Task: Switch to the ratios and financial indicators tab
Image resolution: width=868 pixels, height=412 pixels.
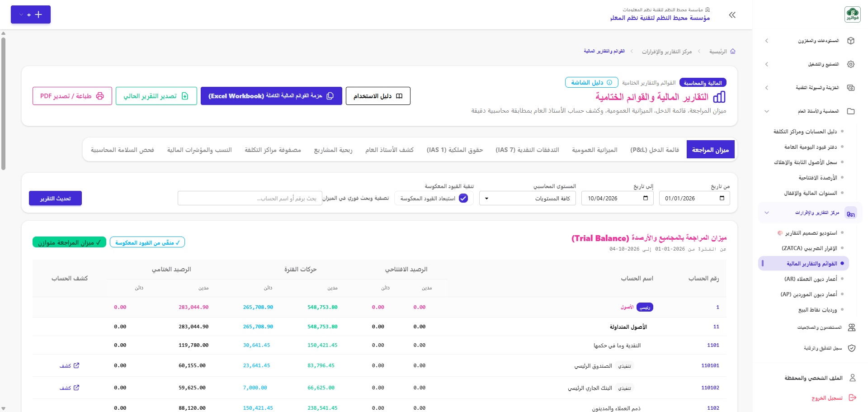Action: [199, 150]
